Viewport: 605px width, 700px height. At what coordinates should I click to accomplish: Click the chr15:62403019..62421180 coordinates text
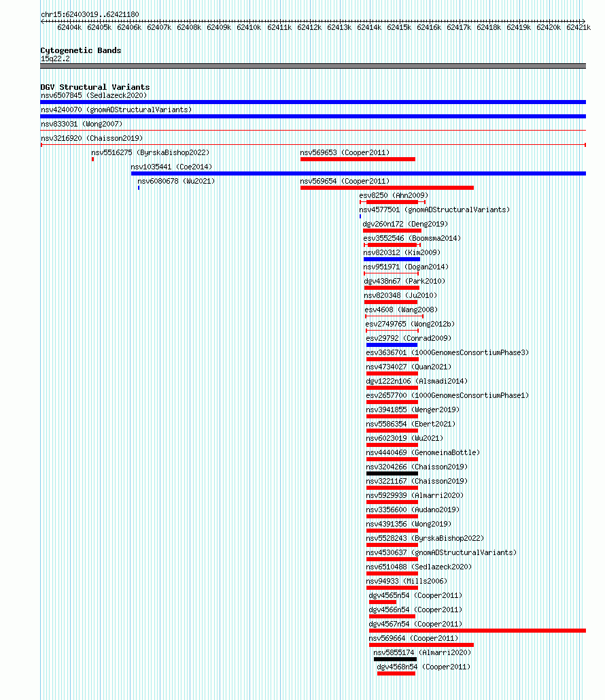click(x=90, y=14)
